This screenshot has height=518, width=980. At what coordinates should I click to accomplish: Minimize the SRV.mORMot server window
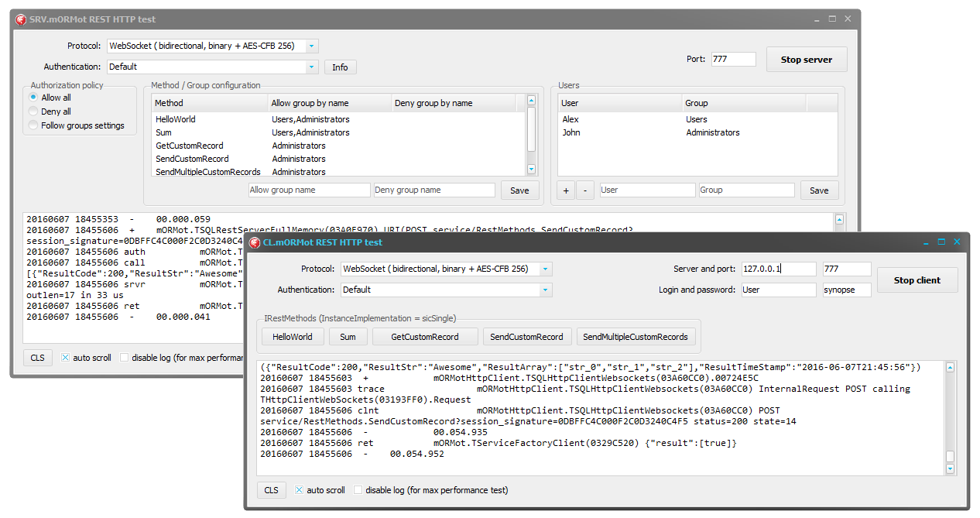(817, 19)
